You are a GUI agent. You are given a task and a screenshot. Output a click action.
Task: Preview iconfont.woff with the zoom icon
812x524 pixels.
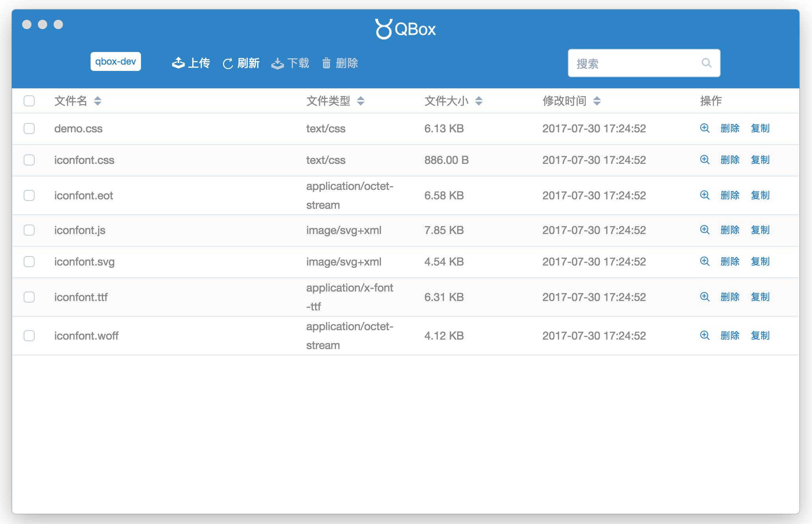tap(704, 335)
